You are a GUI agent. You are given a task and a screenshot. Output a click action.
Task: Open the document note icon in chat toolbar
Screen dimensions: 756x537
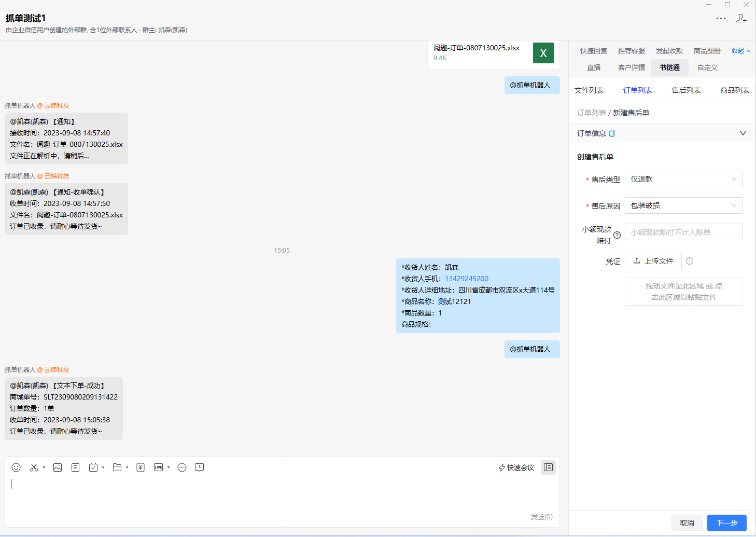coord(76,467)
